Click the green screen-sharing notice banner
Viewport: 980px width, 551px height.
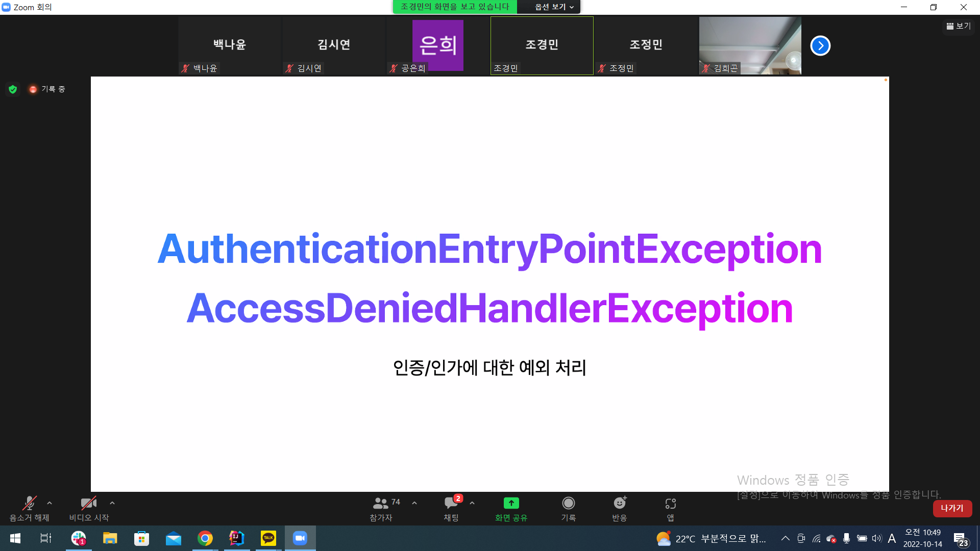pyautogui.click(x=454, y=7)
